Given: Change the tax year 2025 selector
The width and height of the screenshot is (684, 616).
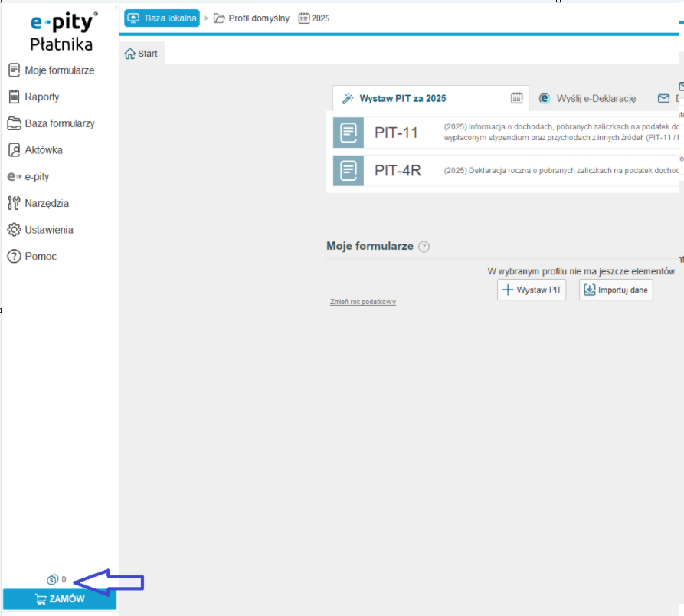Looking at the screenshot, I should [x=314, y=18].
